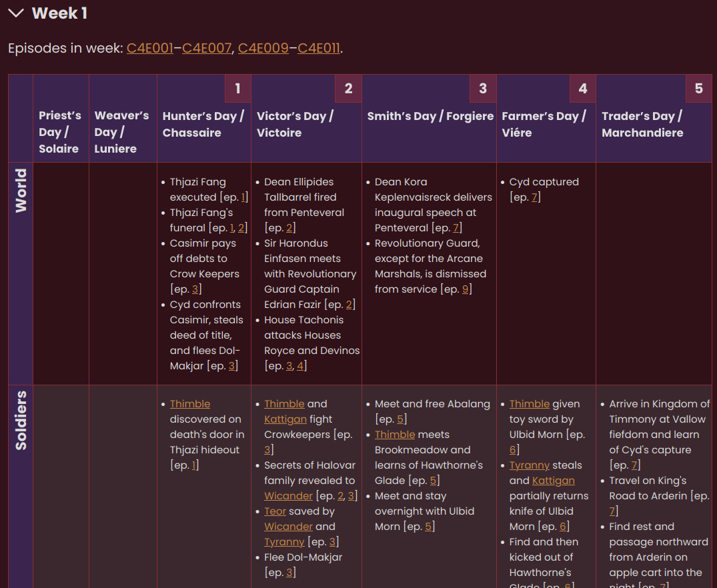
Task: Select the Smith's Day / Forgiere column header
Action: (430, 116)
